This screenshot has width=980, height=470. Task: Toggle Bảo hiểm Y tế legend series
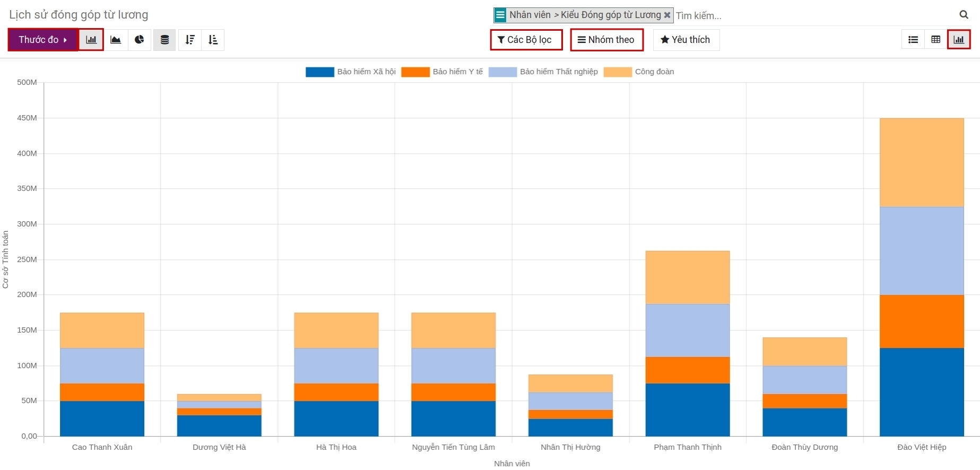tap(457, 72)
